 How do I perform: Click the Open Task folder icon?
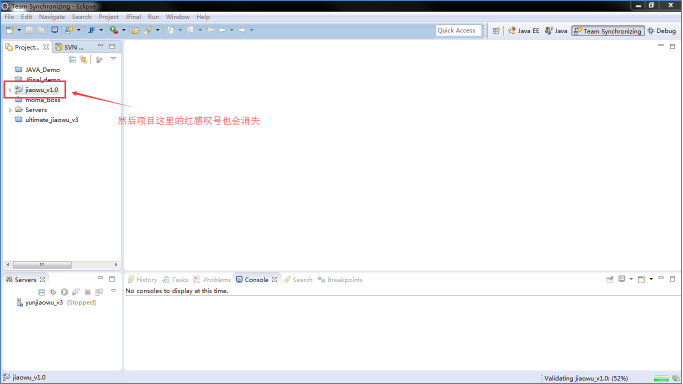click(x=136, y=30)
